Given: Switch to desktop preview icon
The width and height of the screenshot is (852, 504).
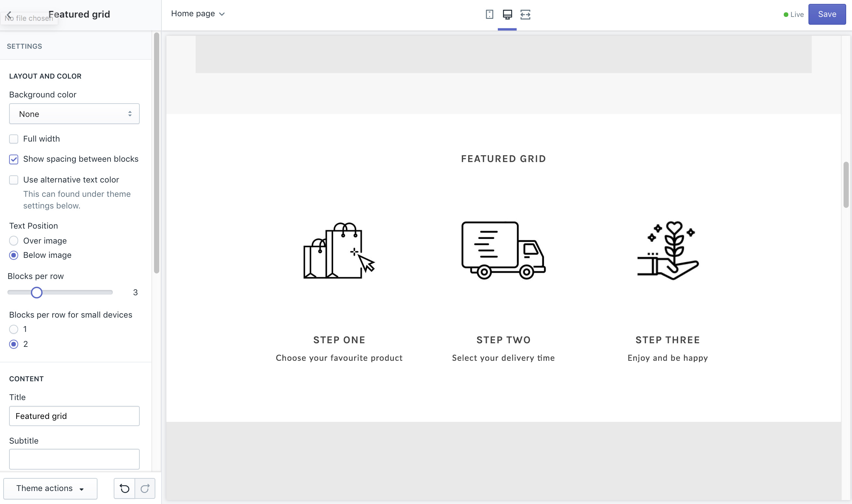Looking at the screenshot, I should coord(507,14).
